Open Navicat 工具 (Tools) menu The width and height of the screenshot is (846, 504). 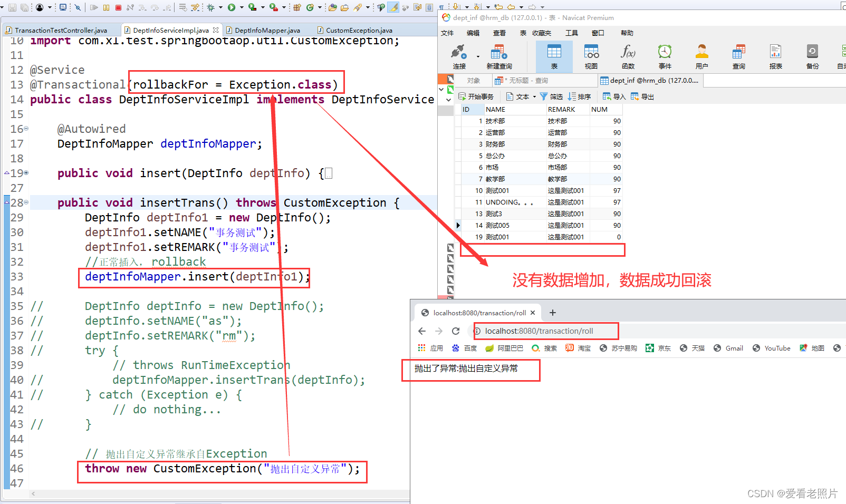click(x=572, y=33)
